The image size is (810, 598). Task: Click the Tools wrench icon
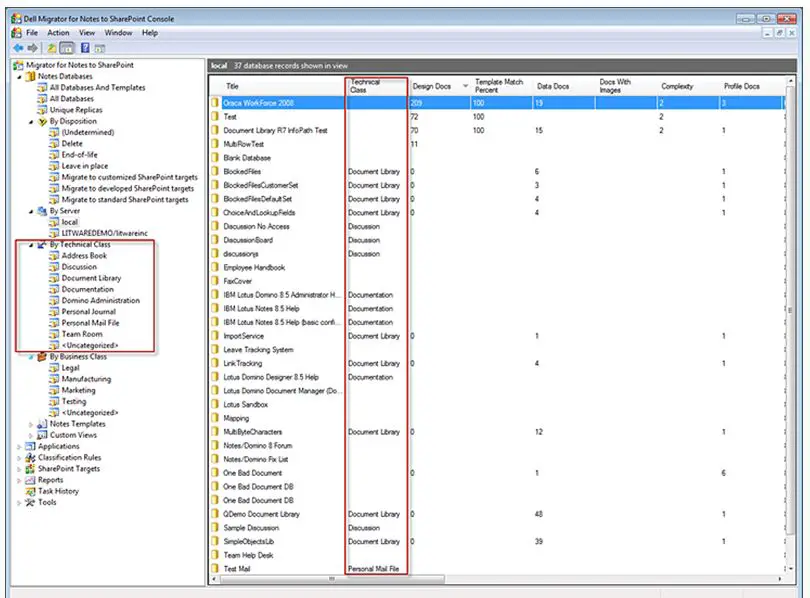30,502
